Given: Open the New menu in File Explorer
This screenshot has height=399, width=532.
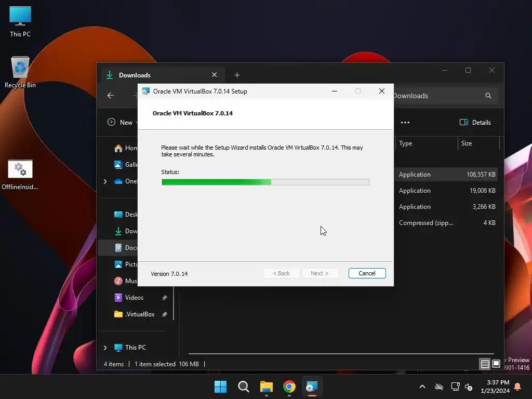Looking at the screenshot, I should [x=122, y=122].
